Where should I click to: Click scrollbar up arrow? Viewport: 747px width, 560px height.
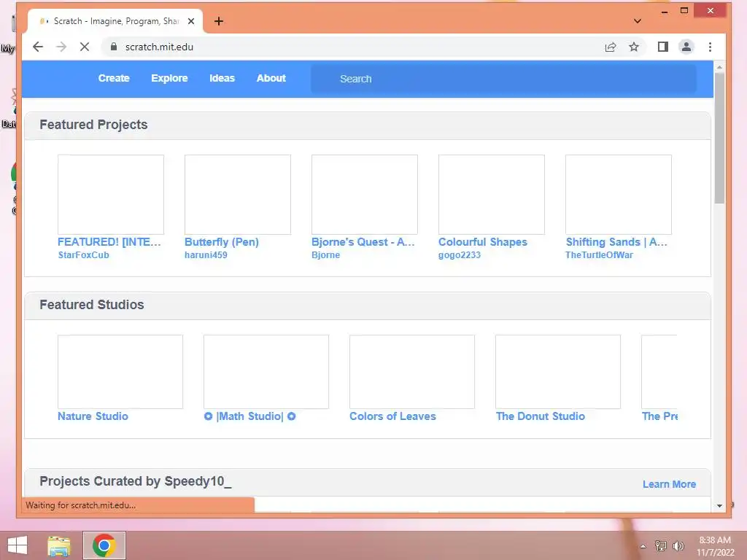[719, 67]
